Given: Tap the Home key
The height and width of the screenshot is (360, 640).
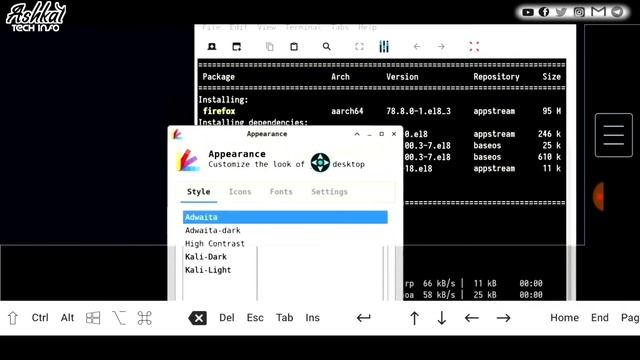Looking at the screenshot, I should (564, 318).
